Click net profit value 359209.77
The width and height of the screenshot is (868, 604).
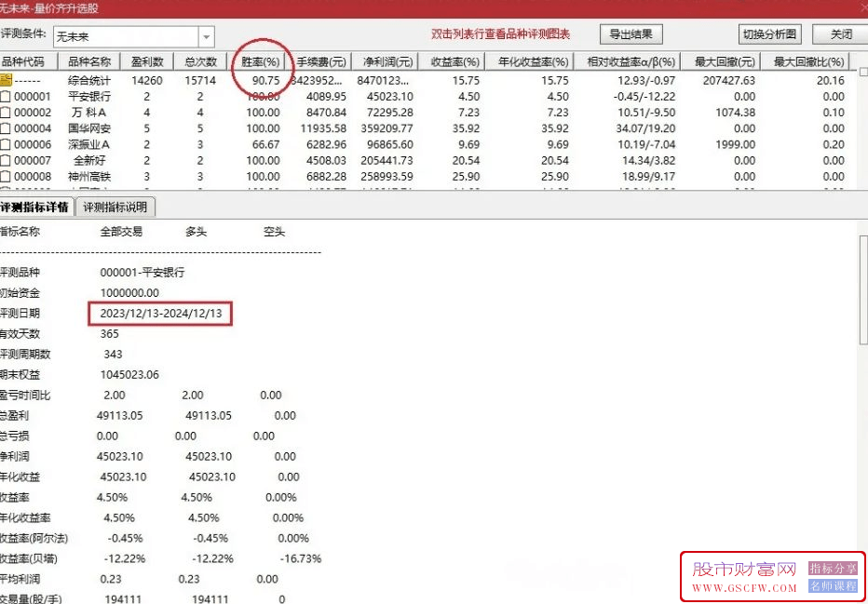point(387,128)
